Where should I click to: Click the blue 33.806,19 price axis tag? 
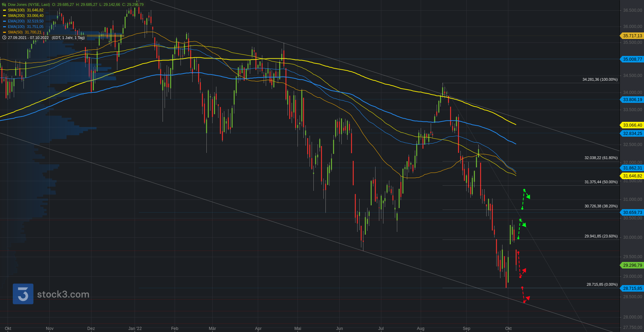click(x=632, y=100)
